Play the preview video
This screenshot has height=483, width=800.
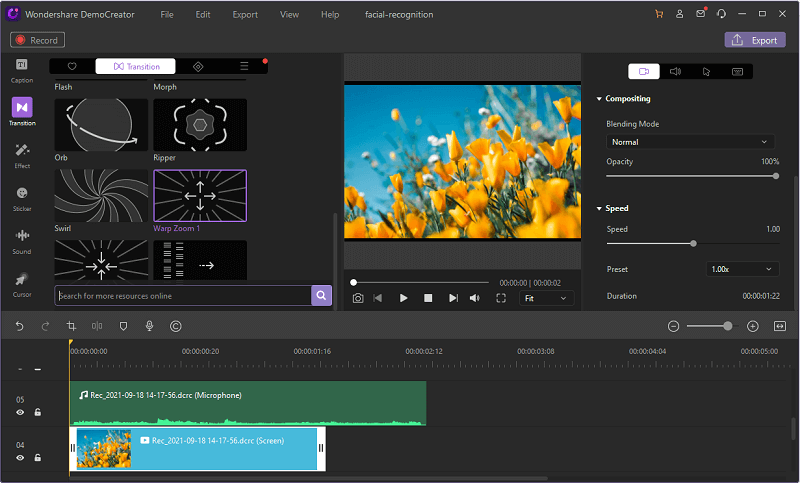(x=403, y=298)
